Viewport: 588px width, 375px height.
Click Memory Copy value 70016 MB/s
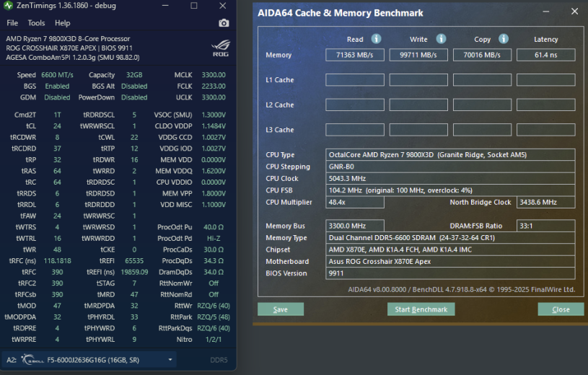click(482, 55)
